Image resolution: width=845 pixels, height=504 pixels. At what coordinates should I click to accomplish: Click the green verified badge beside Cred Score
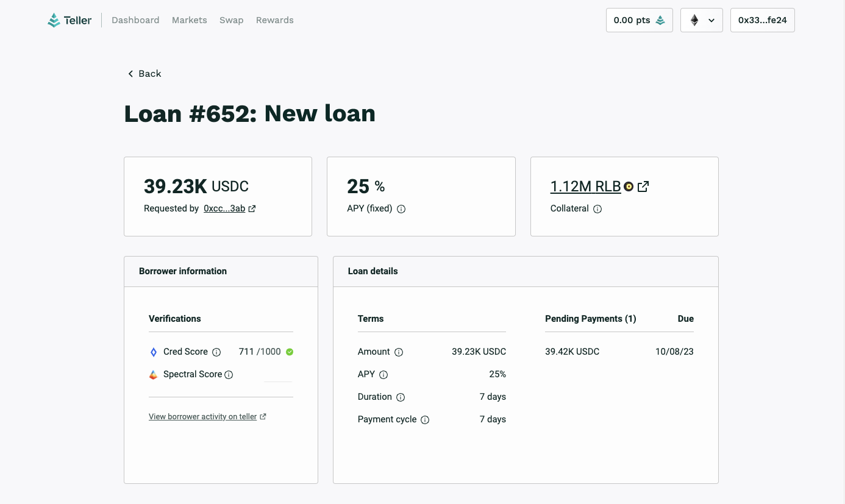coord(289,352)
